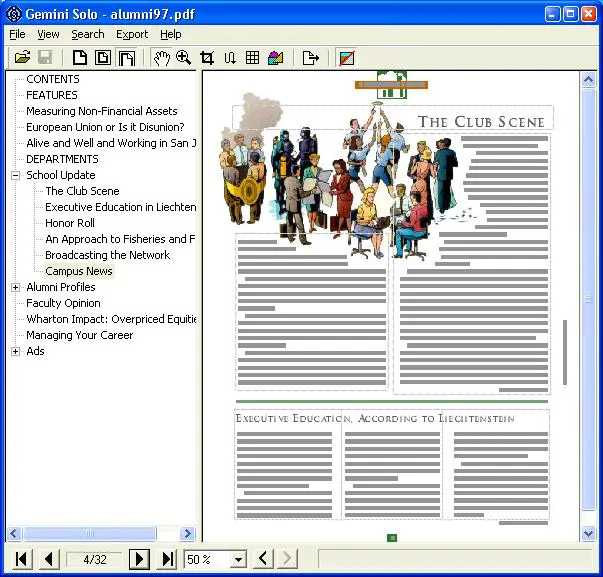Screen dimensions: 603x577
Task: Expand the Alumni Profiles tree node
Action: [x=16, y=287]
